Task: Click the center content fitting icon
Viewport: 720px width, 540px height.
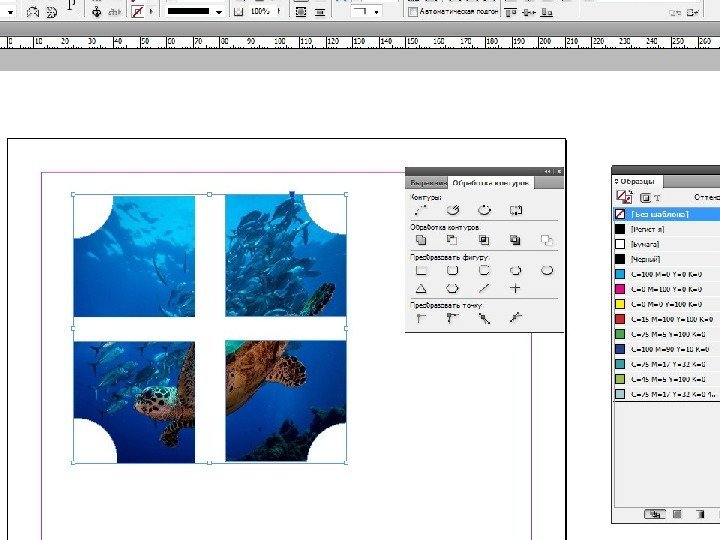Action: pyautogui.click(x=301, y=12)
